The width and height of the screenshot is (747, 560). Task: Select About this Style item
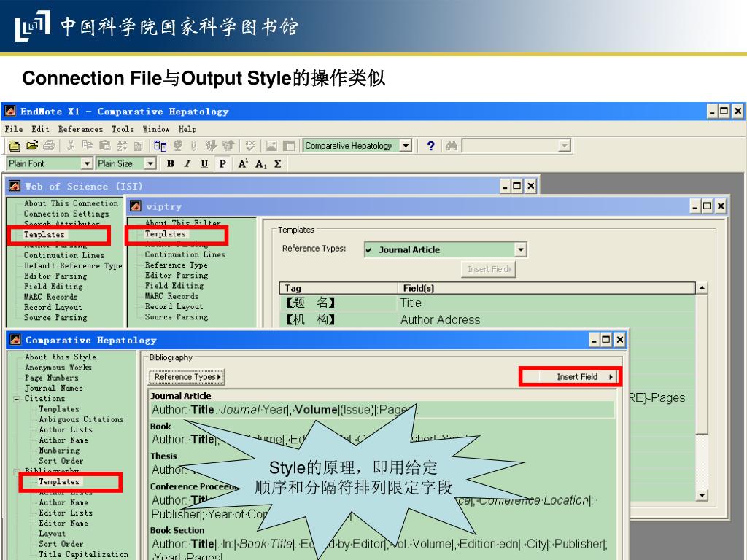(x=61, y=357)
